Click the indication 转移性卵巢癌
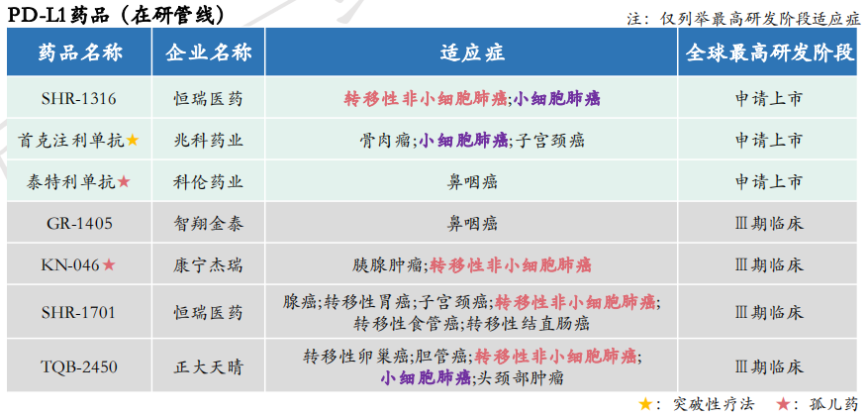 pyautogui.click(x=355, y=357)
